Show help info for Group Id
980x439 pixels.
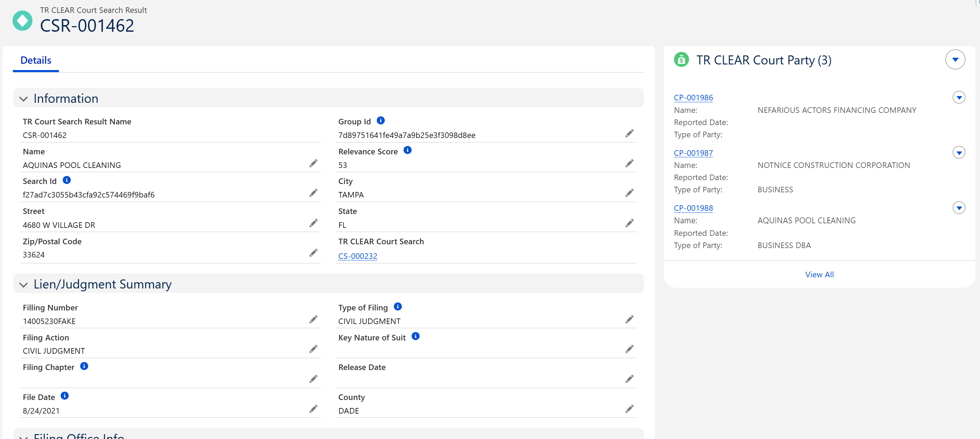381,121
